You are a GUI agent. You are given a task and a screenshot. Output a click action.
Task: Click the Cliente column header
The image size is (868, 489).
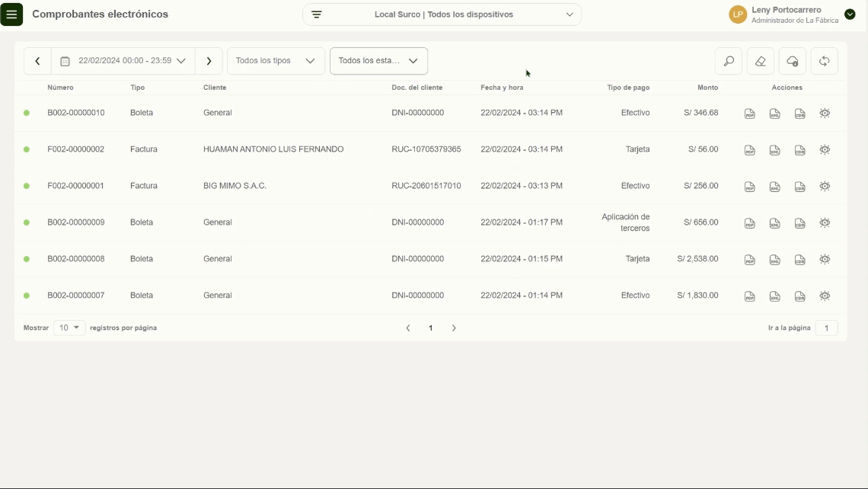click(x=215, y=88)
